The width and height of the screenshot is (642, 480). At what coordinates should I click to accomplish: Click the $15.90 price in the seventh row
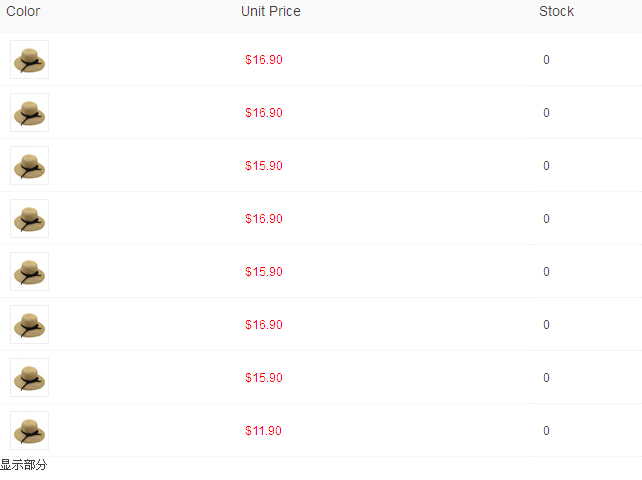(x=264, y=378)
